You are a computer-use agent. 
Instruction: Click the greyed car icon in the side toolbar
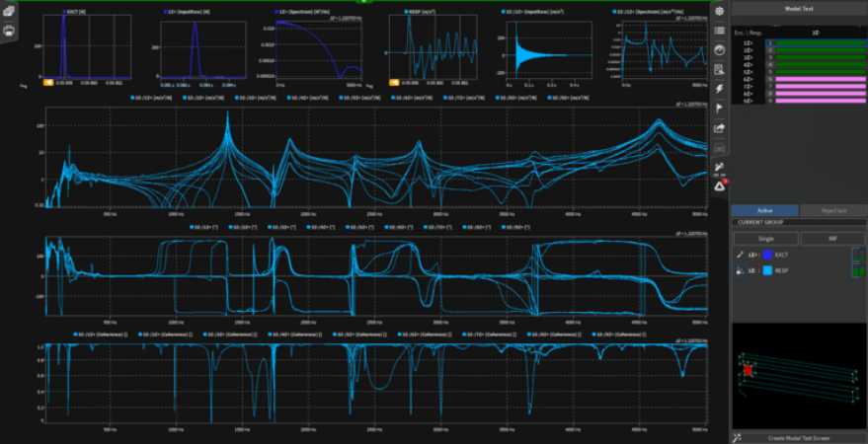719,148
